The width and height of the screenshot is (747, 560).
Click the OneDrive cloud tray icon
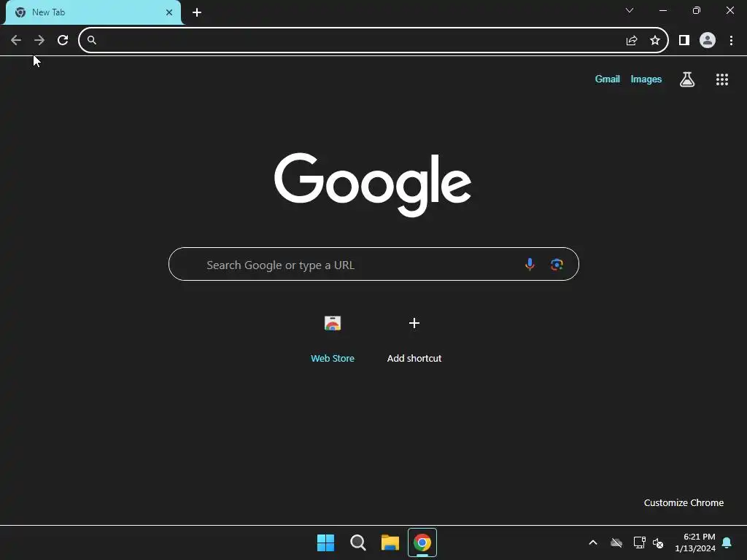tap(616, 542)
